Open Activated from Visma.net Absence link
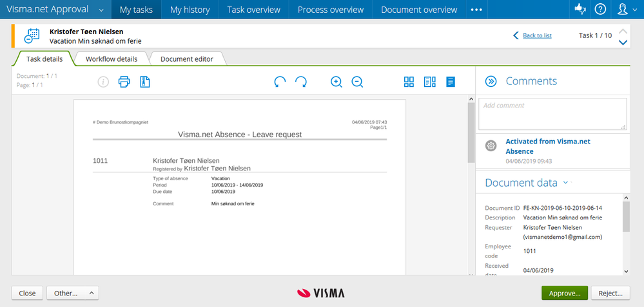Viewport: 644px width, 307px height. coord(547,146)
